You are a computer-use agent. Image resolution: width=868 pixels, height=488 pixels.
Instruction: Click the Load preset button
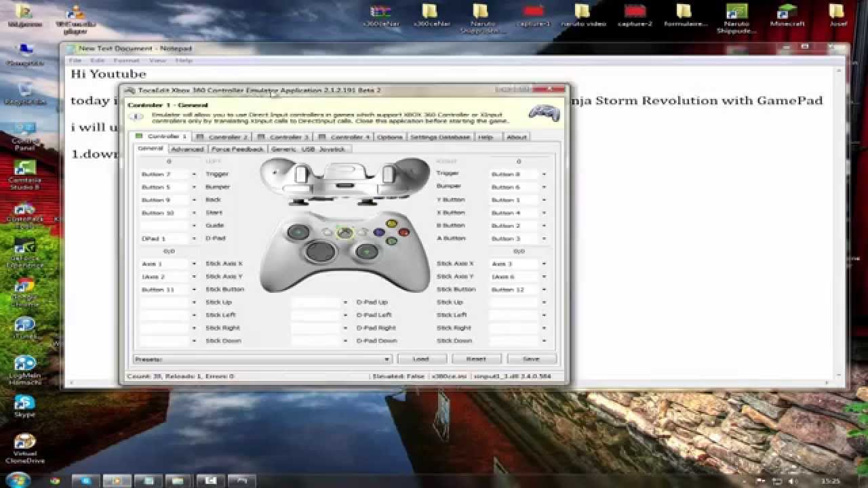click(x=420, y=359)
